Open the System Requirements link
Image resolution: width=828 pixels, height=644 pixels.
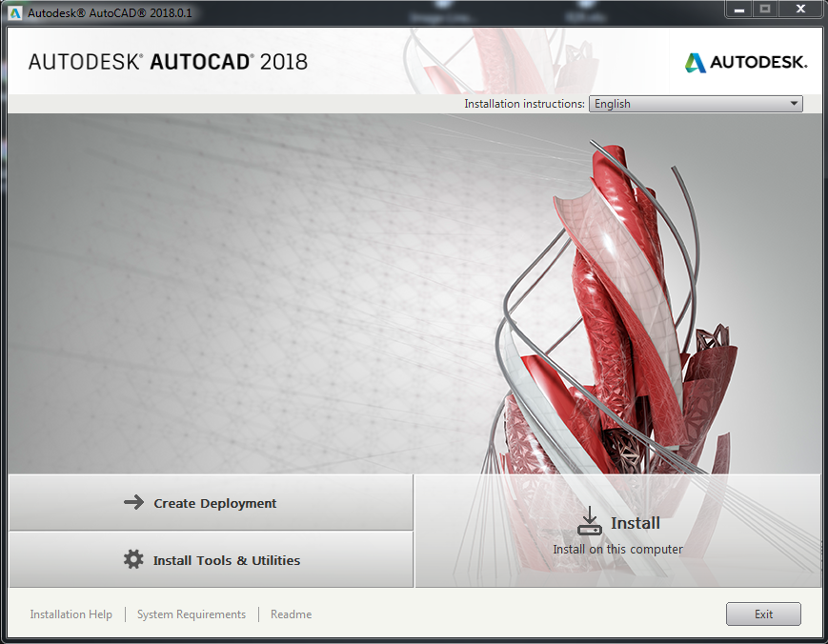(x=192, y=614)
